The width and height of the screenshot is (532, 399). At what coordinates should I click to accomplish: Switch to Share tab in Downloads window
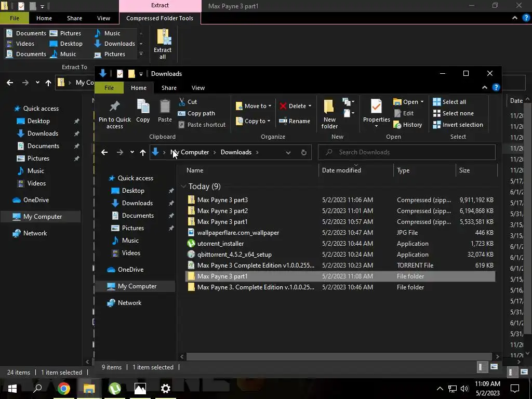coord(169,87)
